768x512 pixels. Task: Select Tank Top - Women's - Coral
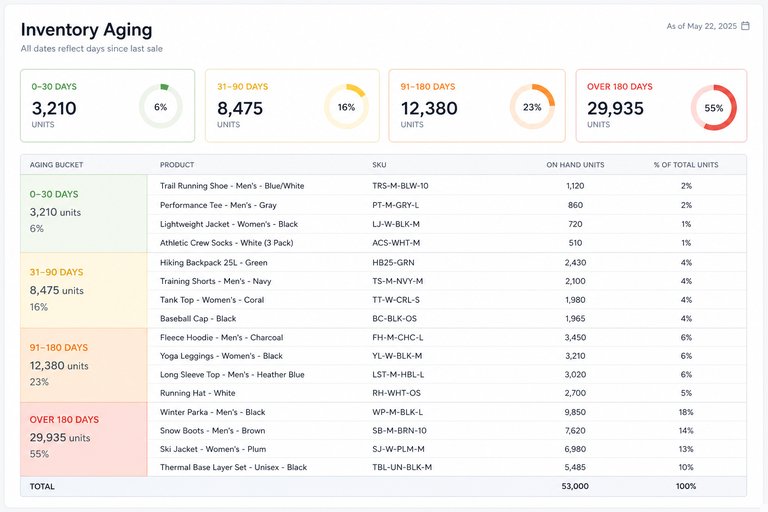(212, 300)
